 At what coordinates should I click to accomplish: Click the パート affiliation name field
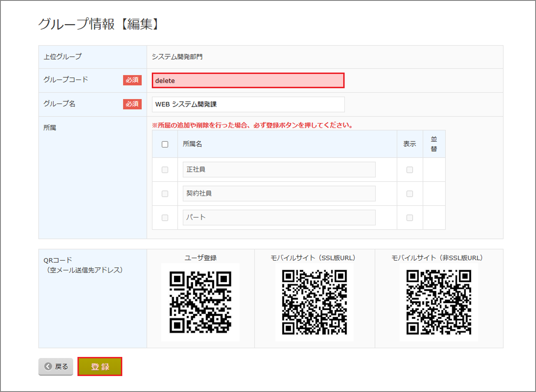click(x=279, y=217)
